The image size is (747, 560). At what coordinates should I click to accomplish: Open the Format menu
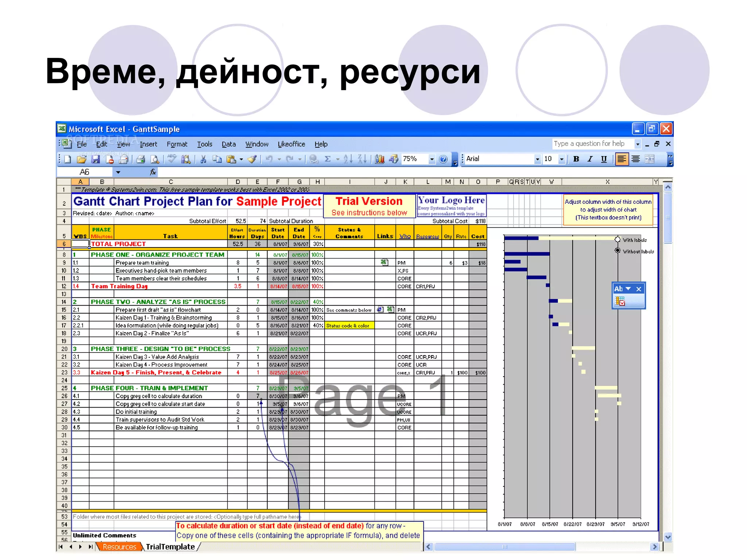(x=177, y=144)
